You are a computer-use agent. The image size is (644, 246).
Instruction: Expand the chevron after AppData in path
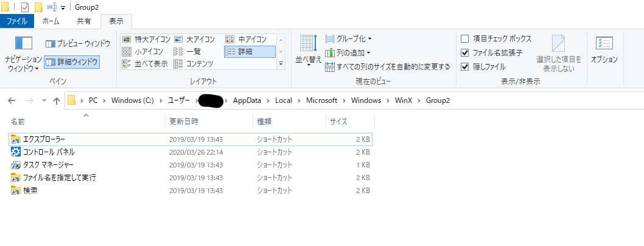[x=268, y=100]
